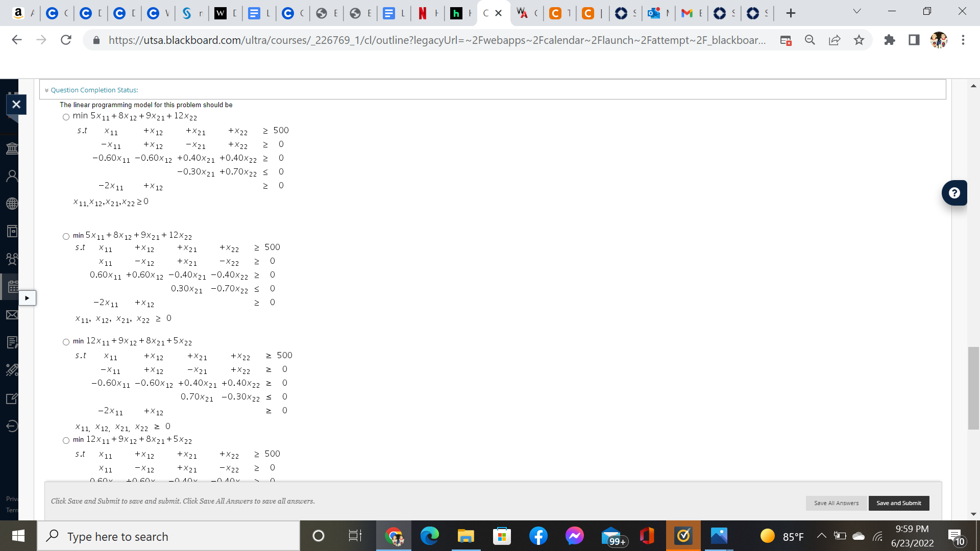This screenshot has height=551, width=980.
Task: Open the Organizations people icon
Action: (x=12, y=259)
